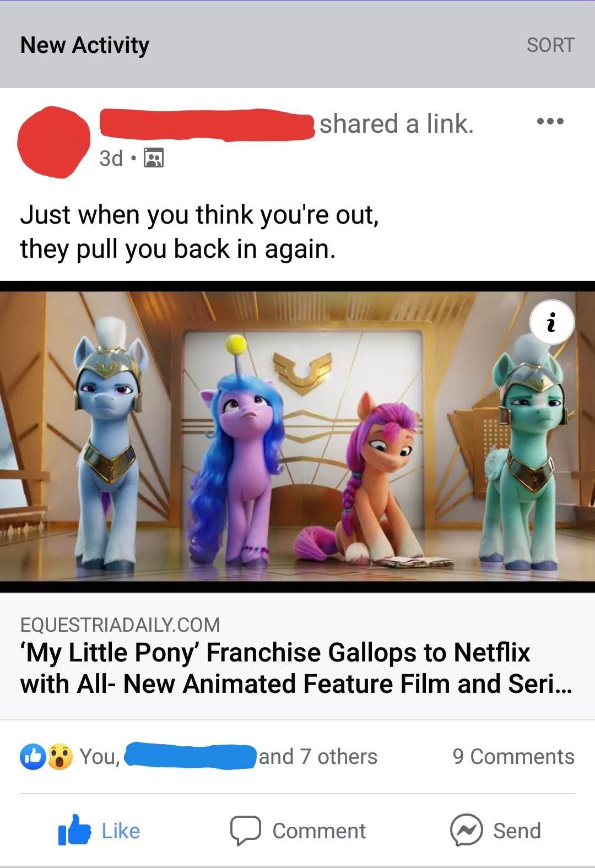The image size is (595, 868).
Task: Open the EQUESTRIADAILY.COM source link
Action: [120, 625]
